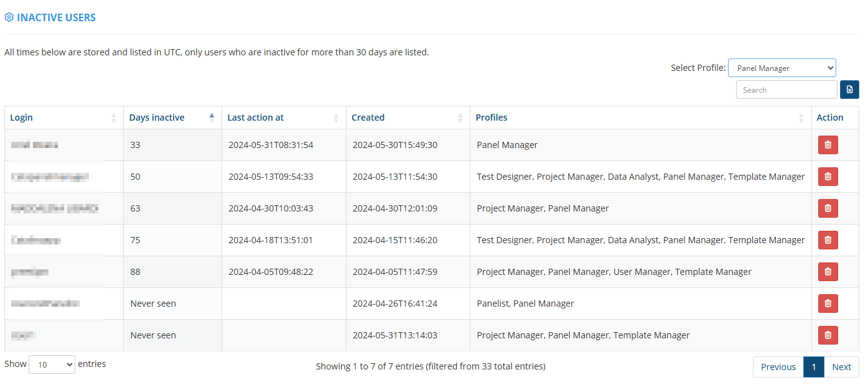Delete the user inactive for 75 days
This screenshot has width=868, height=385.
coord(828,240)
